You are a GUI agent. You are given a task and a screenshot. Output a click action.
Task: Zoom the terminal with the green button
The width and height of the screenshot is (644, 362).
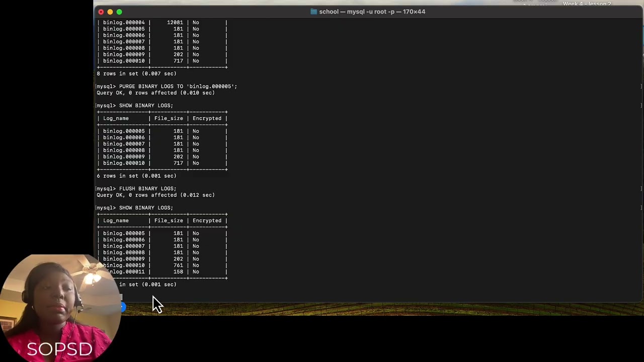pos(119,12)
